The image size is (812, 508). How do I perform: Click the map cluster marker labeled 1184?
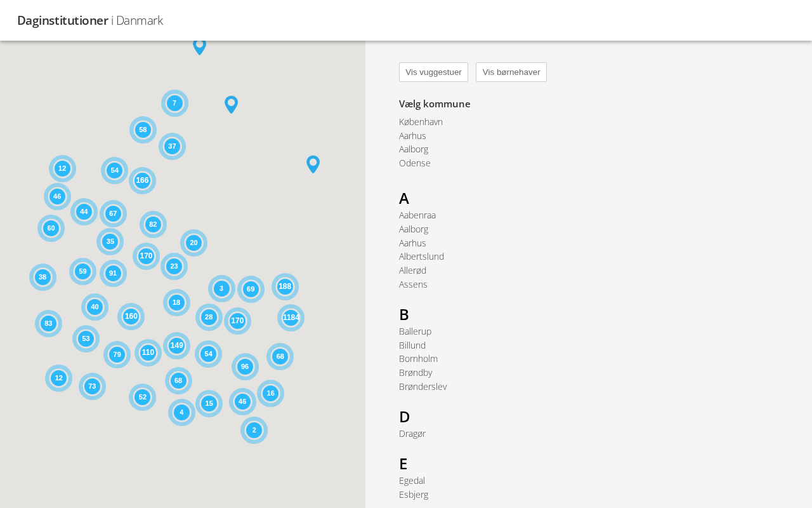[291, 317]
